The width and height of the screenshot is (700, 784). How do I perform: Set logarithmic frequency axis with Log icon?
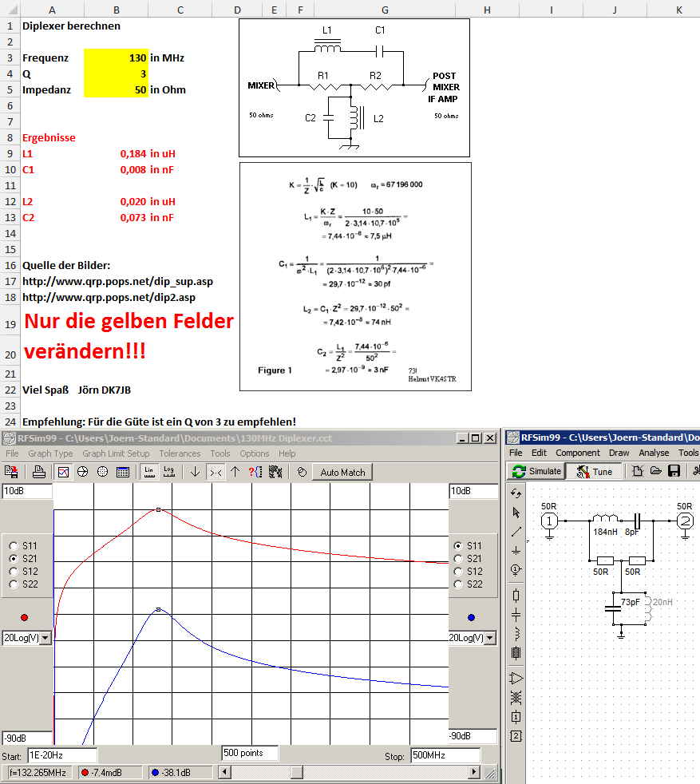(169, 472)
